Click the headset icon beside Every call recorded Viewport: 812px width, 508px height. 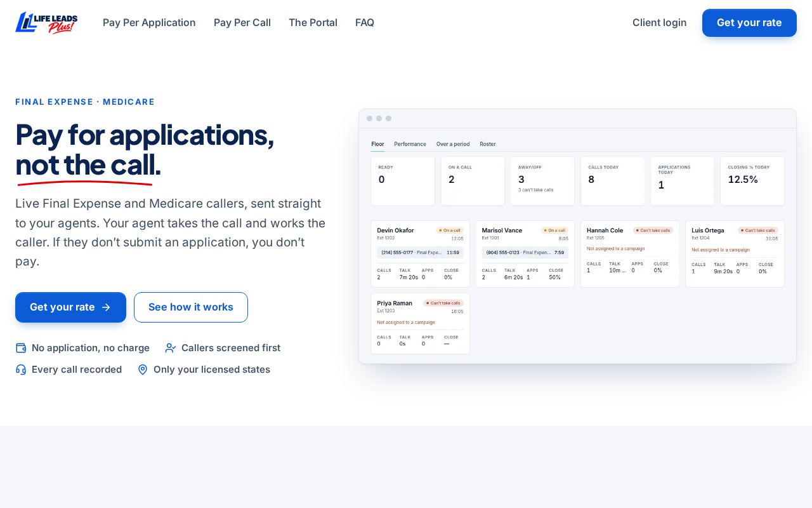[x=21, y=370]
